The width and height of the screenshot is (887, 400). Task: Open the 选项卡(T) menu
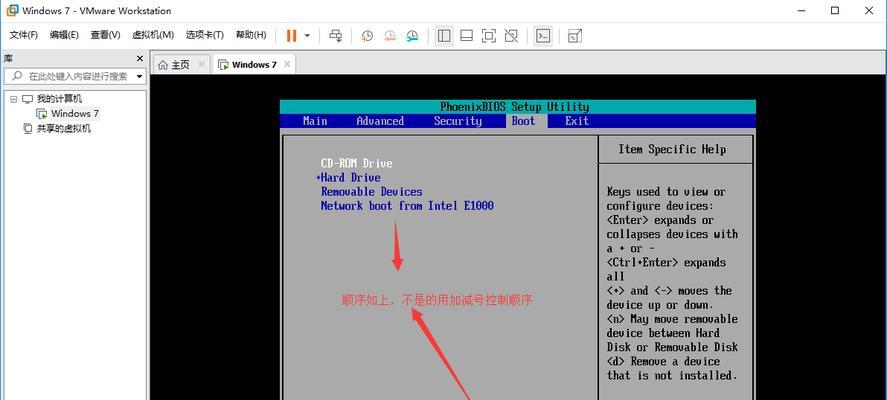(x=205, y=35)
